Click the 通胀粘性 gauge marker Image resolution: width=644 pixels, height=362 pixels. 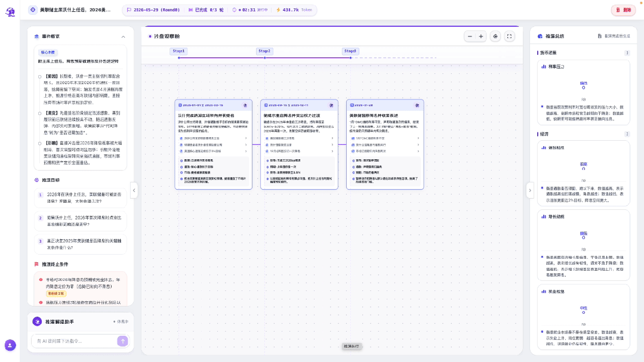584,168
